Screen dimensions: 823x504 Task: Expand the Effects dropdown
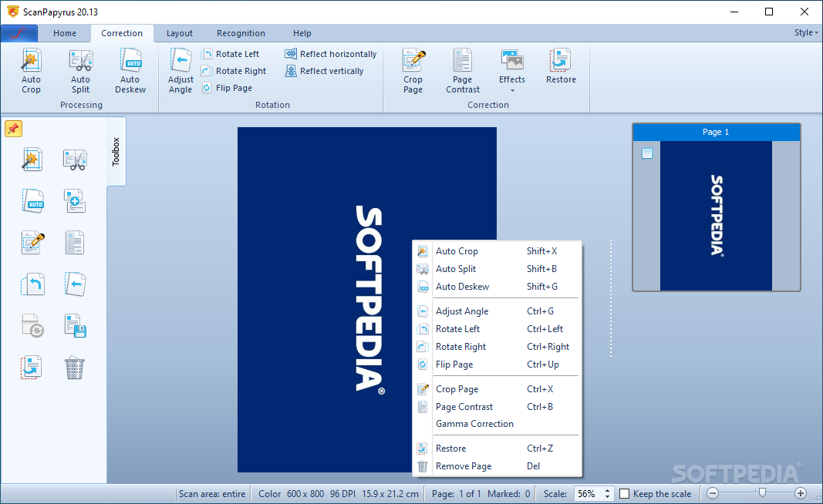[511, 72]
